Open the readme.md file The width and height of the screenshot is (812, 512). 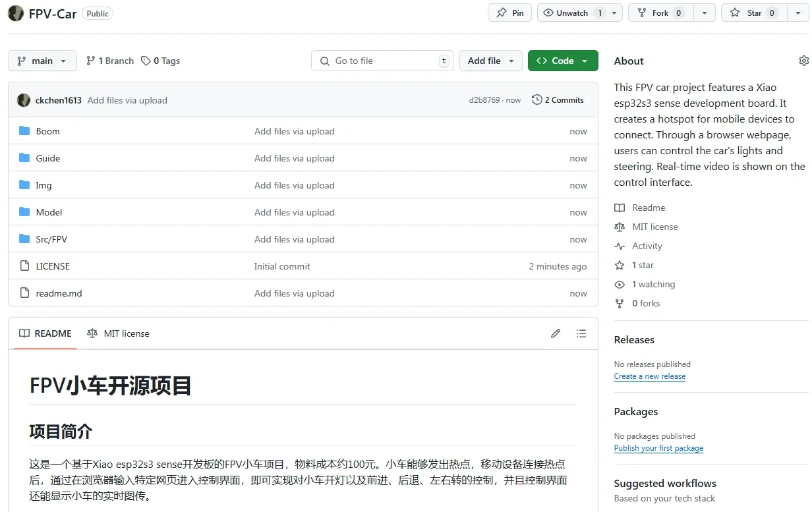59,293
